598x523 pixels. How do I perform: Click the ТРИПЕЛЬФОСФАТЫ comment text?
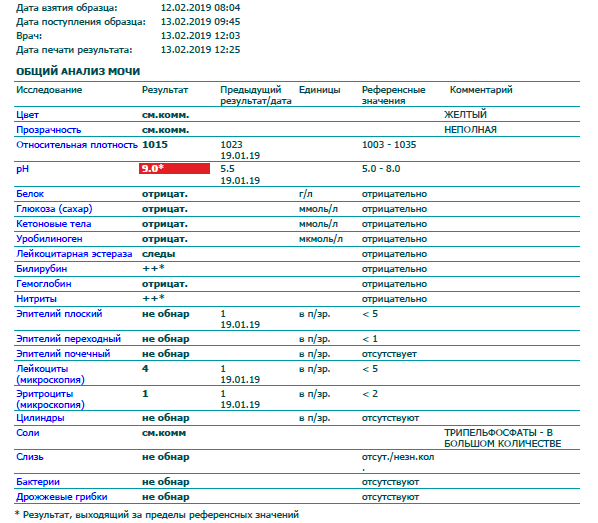503,438
